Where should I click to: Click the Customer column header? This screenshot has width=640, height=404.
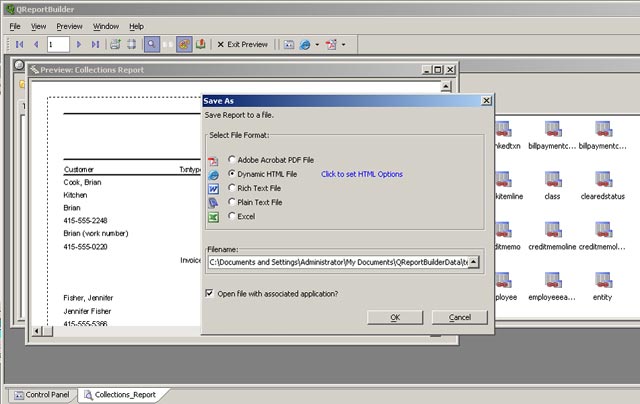pyautogui.click(x=79, y=169)
